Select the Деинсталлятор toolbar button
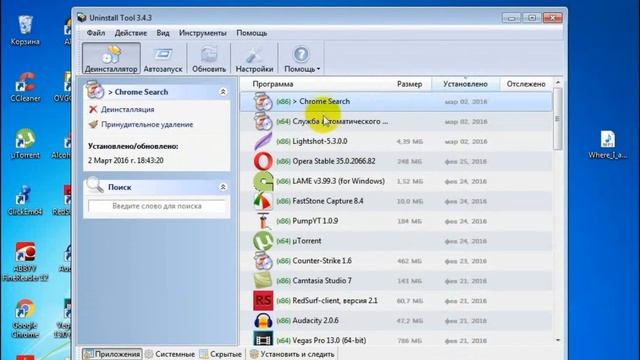Viewport: 640px width, 360px height. click(x=111, y=58)
